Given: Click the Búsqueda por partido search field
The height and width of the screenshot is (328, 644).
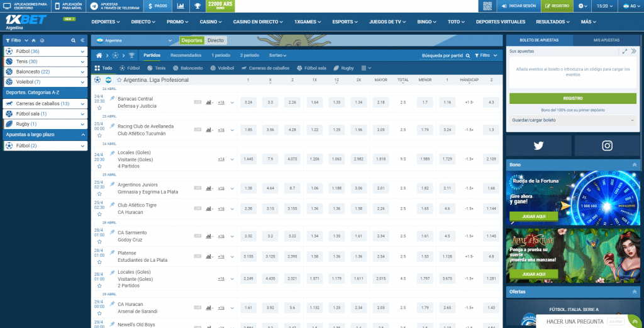Looking at the screenshot, I should (446, 55).
